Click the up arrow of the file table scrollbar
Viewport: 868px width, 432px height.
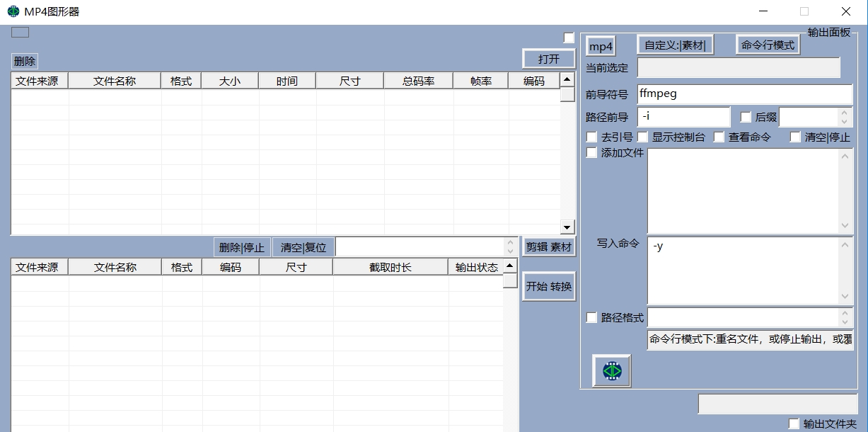point(567,79)
